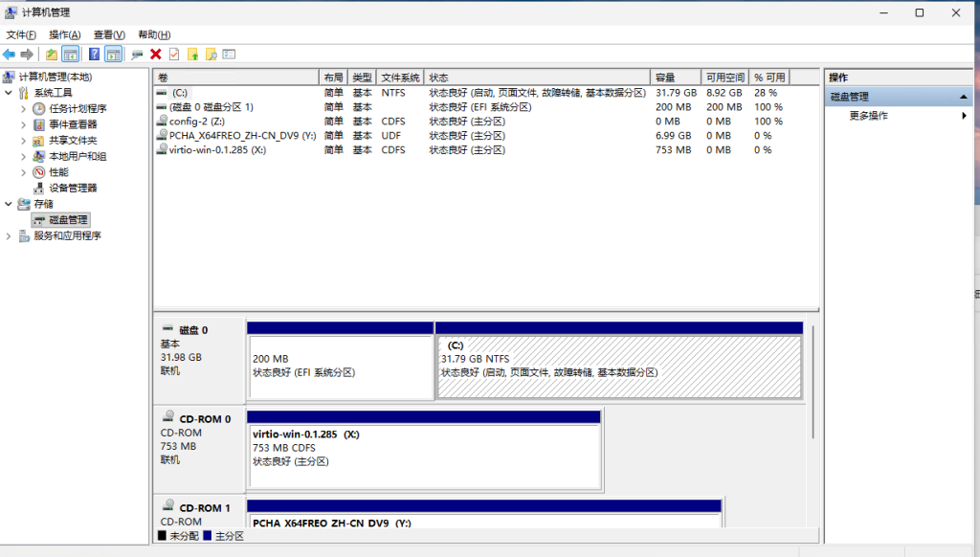Toggle the show/hide action pane button
Viewport: 980px width, 557px height.
(113, 55)
